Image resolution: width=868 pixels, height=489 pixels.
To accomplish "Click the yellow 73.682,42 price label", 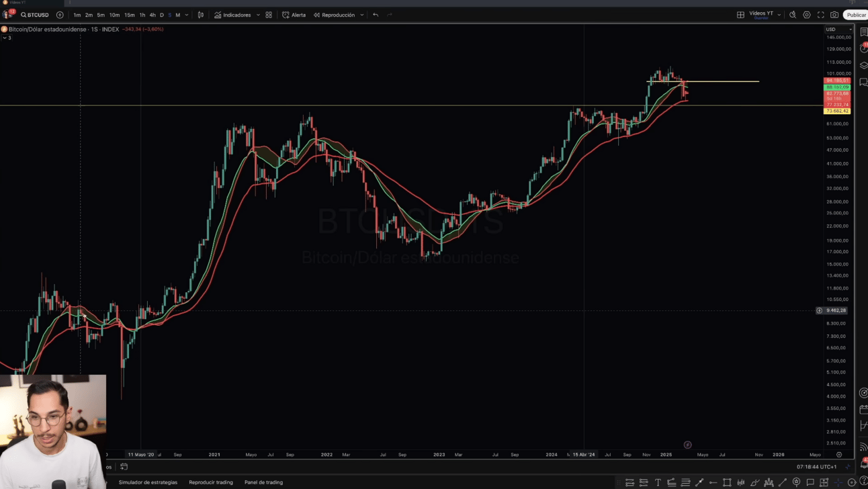I will [x=837, y=111].
